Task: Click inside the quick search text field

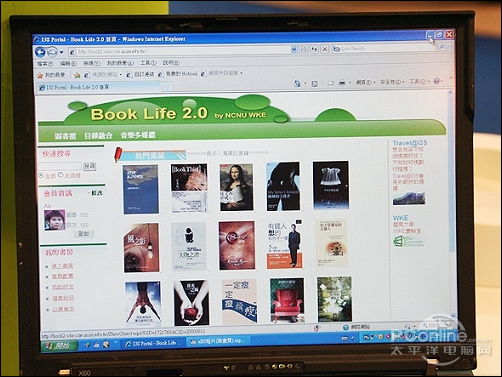Action: (60, 166)
